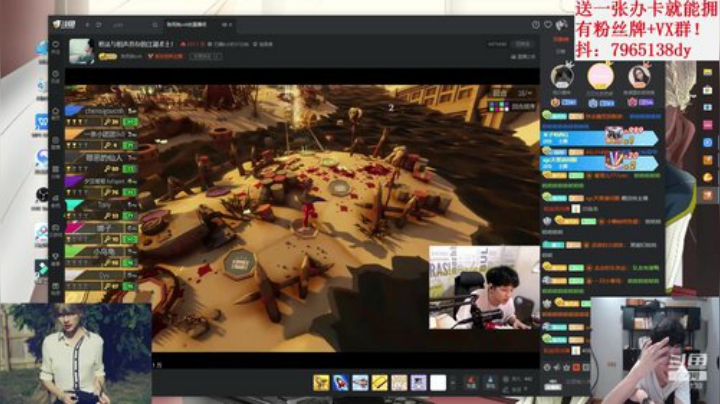This screenshot has height=404, width=720.
Task: Open the center top-contributor avatar with gold crown
Action: coord(600,76)
